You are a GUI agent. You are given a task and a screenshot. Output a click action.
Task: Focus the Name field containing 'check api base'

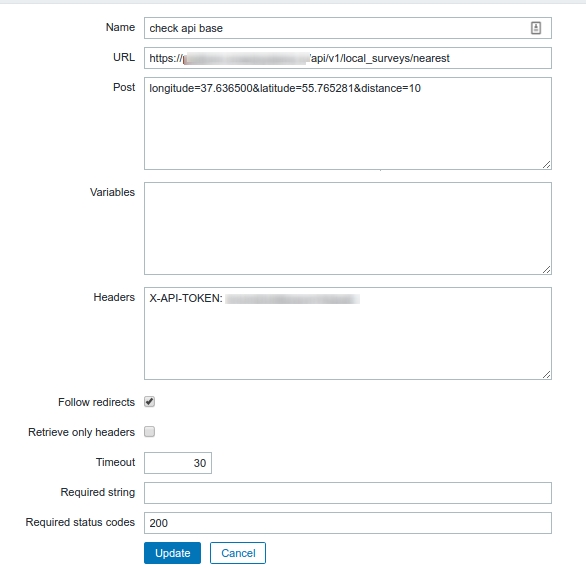click(348, 28)
